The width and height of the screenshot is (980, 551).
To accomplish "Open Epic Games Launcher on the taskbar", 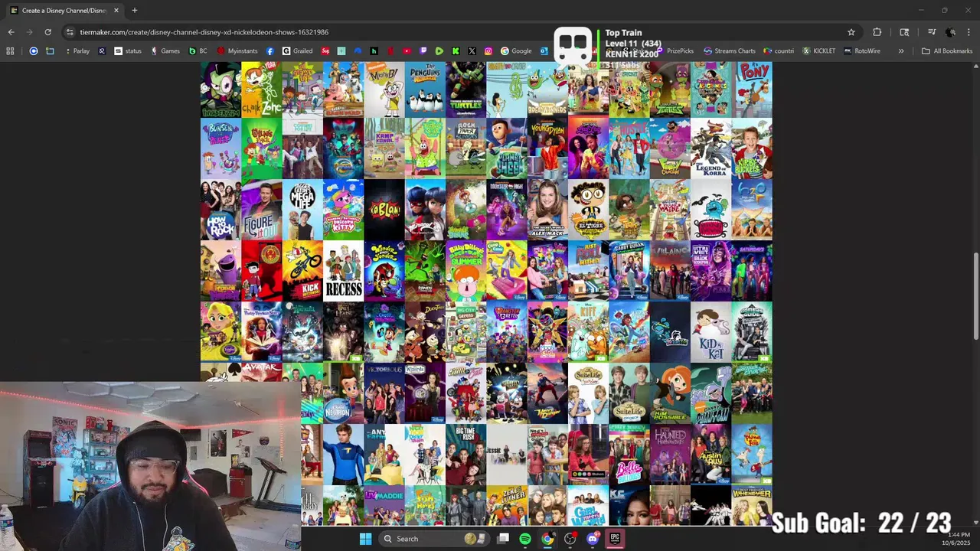I will tap(615, 539).
